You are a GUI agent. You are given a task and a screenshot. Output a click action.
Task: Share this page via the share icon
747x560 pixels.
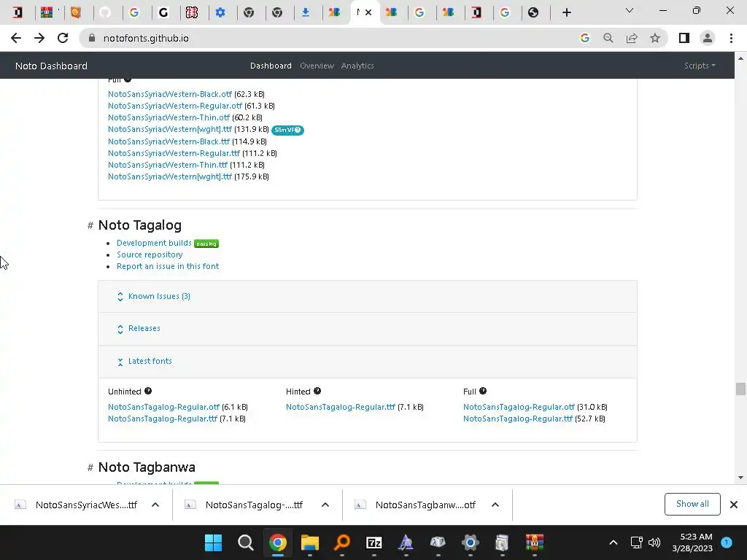[x=632, y=38]
